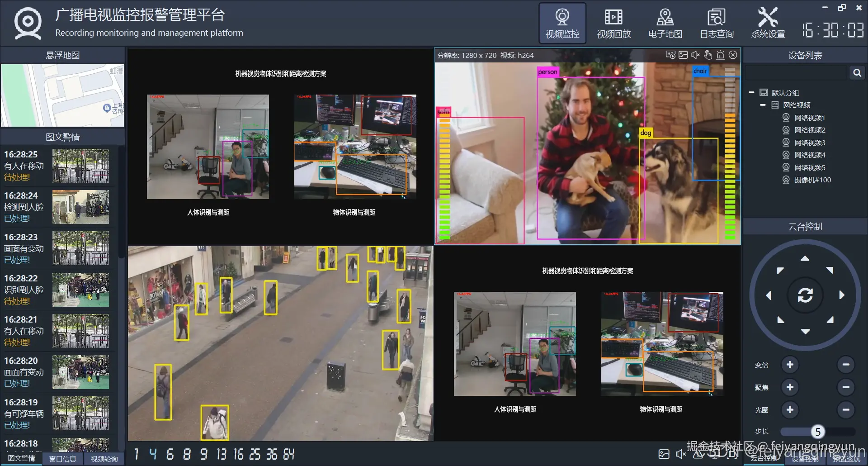This screenshot has width=868, height=466.
Task: Click the alarm siren icon in the video toolbar
Action: (721, 55)
